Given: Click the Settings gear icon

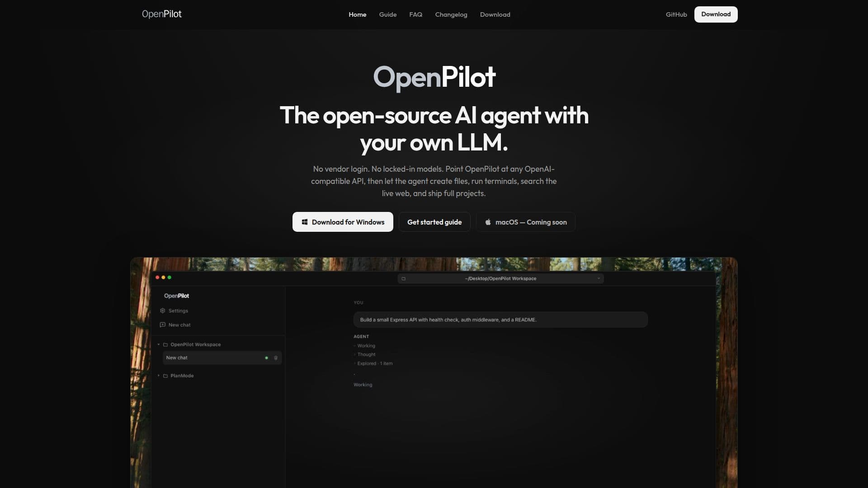Looking at the screenshot, I should point(162,310).
